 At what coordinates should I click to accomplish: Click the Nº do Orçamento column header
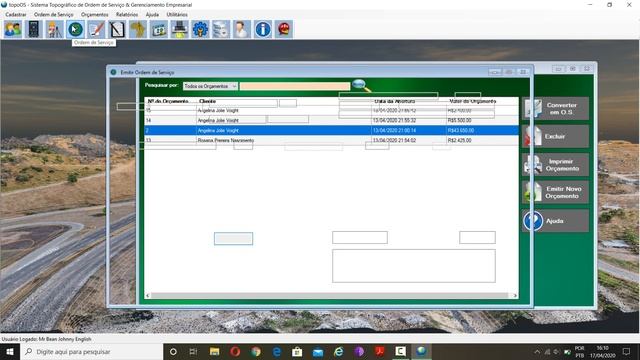tap(168, 101)
